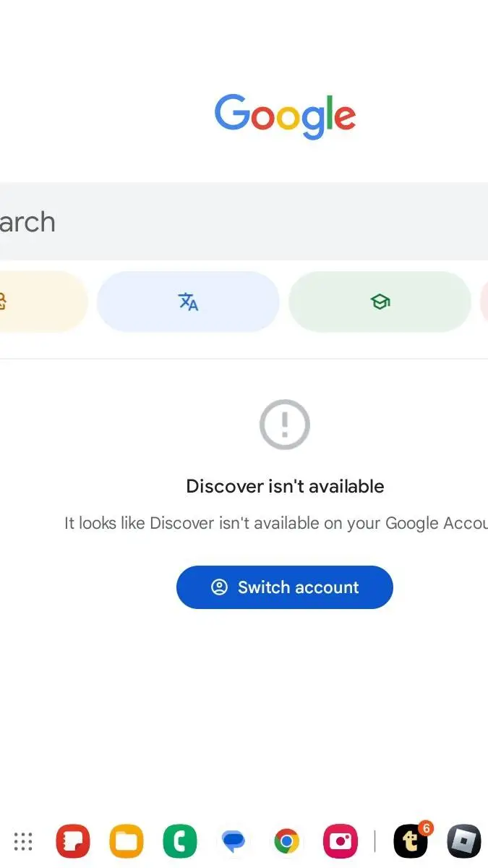The width and height of the screenshot is (488, 868).
Task: Open Chrome from the taskbar
Action: pyautogui.click(x=287, y=841)
